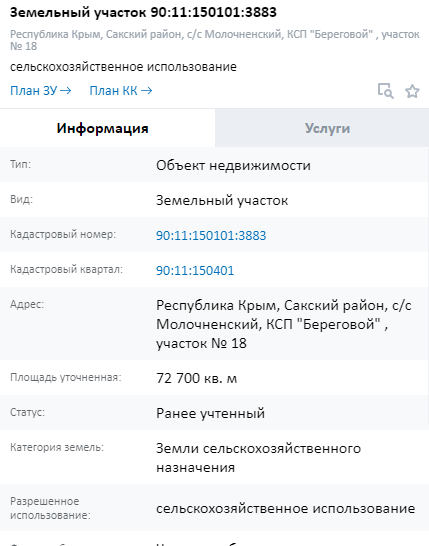This screenshot has width=429, height=546.
Task: Open the План ЗУ link
Action: (41, 91)
